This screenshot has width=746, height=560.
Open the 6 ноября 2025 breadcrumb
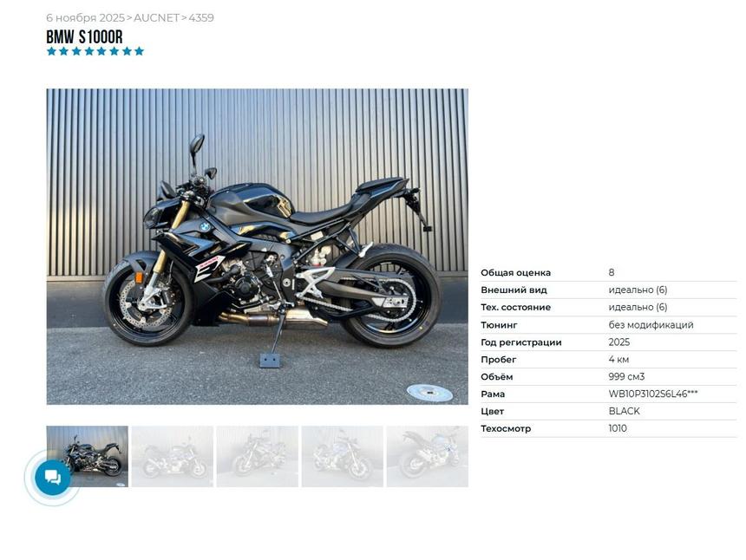(85, 17)
